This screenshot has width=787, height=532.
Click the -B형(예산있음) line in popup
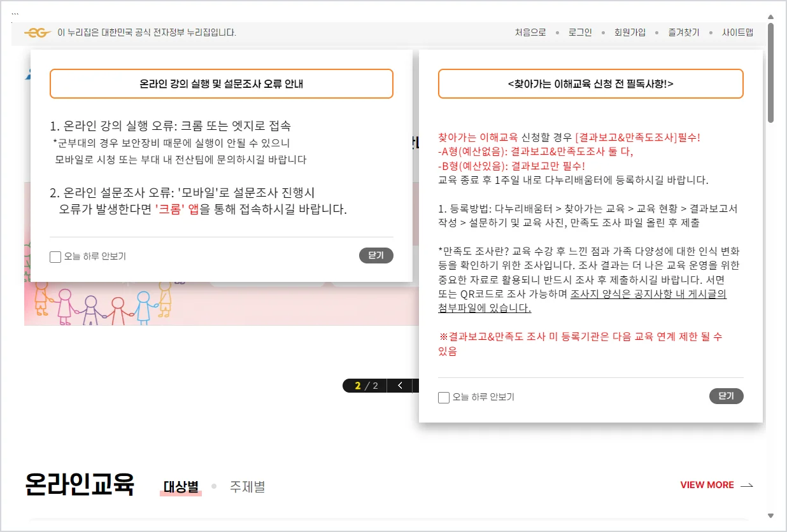coord(511,165)
